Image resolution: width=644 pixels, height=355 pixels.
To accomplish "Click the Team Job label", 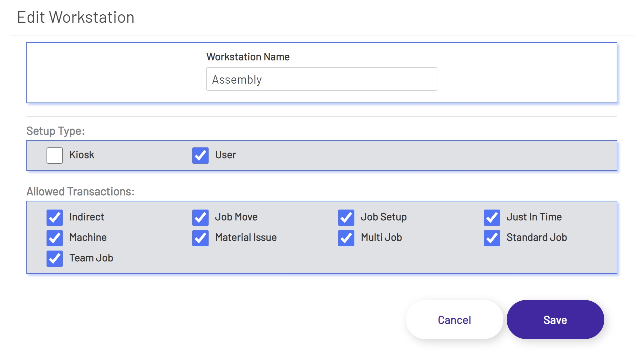I will [91, 258].
